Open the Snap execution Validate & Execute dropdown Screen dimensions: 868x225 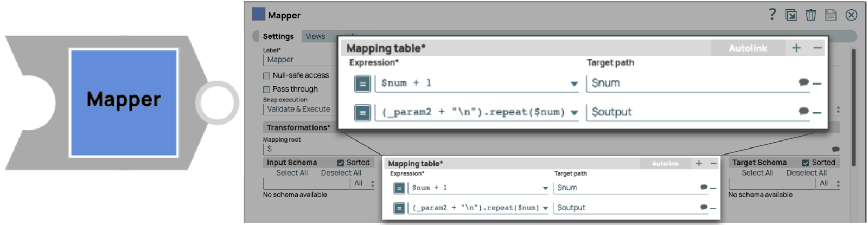pos(299,109)
